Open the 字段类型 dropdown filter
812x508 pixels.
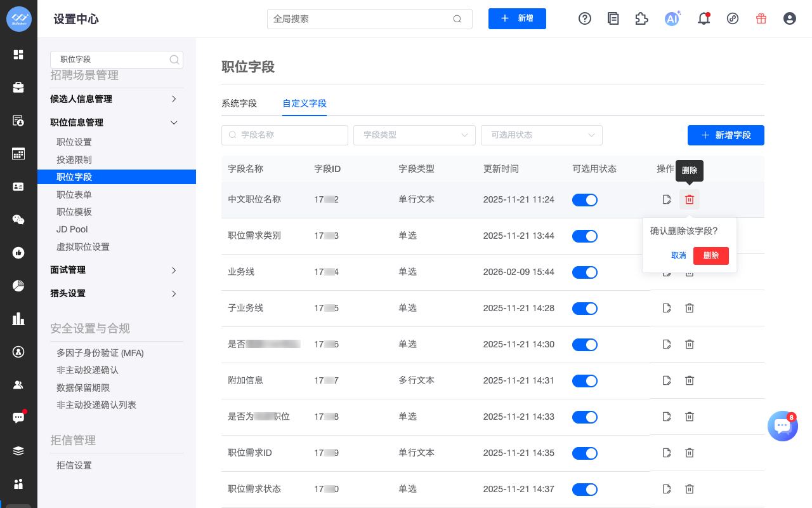(414, 135)
